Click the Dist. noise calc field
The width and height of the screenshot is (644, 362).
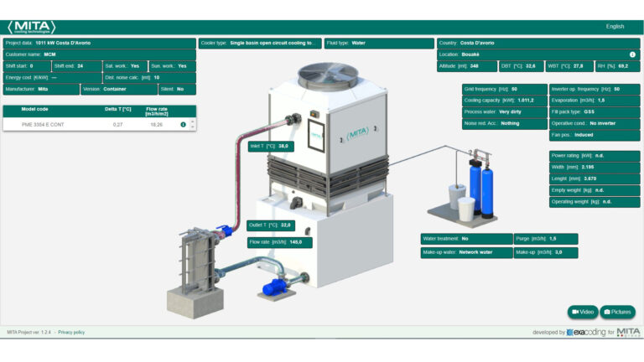tap(149, 78)
